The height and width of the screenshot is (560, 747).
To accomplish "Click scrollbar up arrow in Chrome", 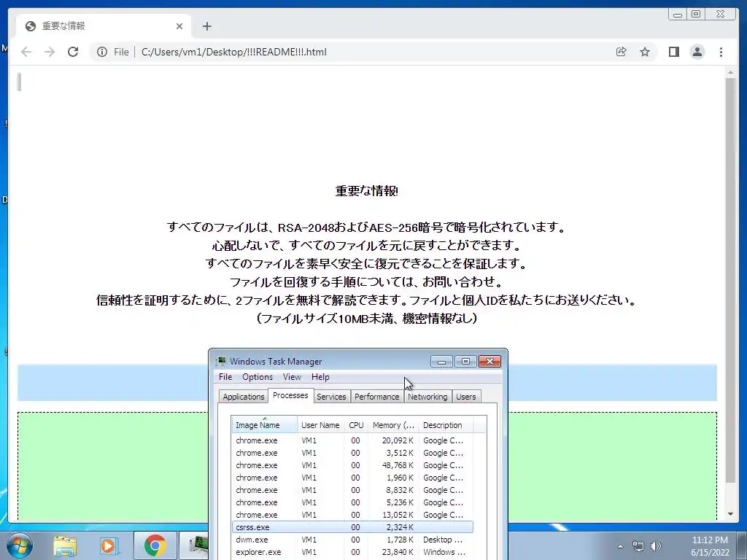I will pyautogui.click(x=730, y=73).
